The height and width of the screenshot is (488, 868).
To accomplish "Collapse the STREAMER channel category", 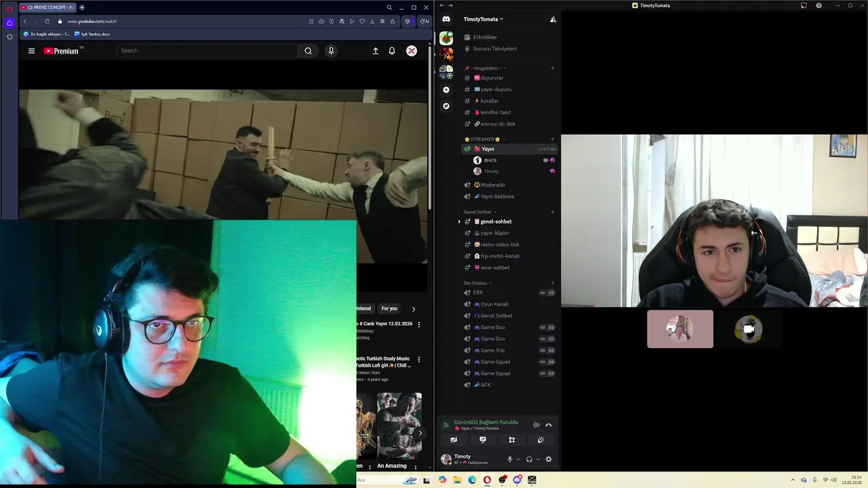I will (485, 139).
